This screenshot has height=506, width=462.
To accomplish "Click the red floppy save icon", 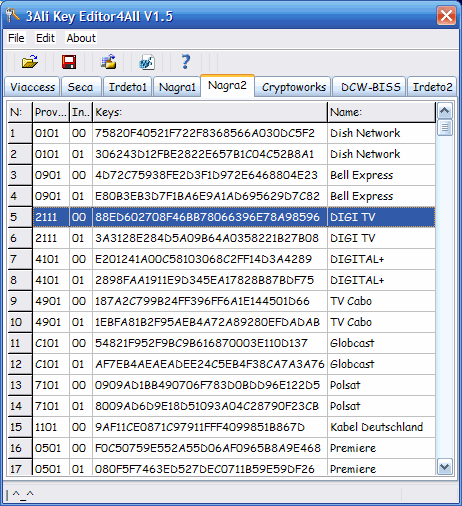I will pyautogui.click(x=69, y=62).
